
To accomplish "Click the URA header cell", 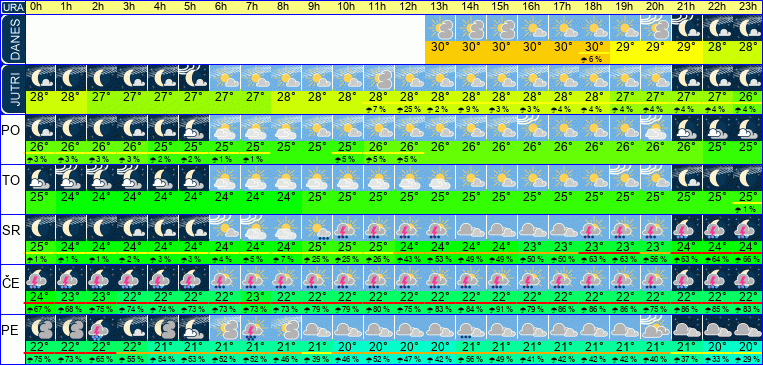I will coord(13,7).
